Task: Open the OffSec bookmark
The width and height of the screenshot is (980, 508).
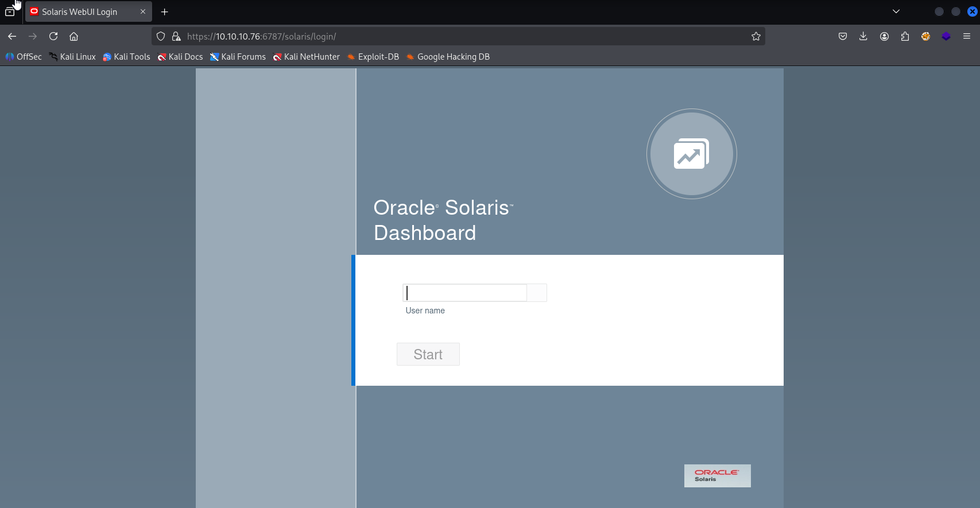Action: pyautogui.click(x=24, y=57)
